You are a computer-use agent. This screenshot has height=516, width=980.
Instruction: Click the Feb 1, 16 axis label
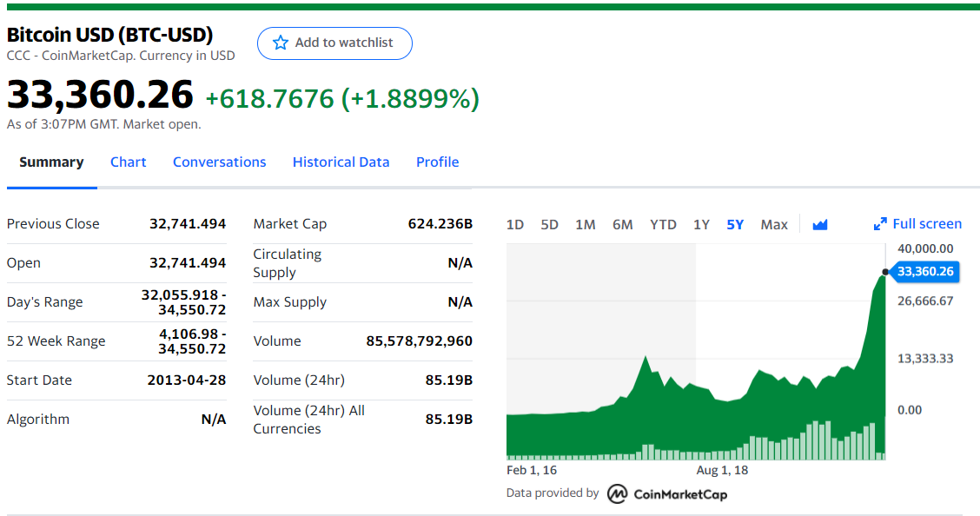tap(531, 471)
